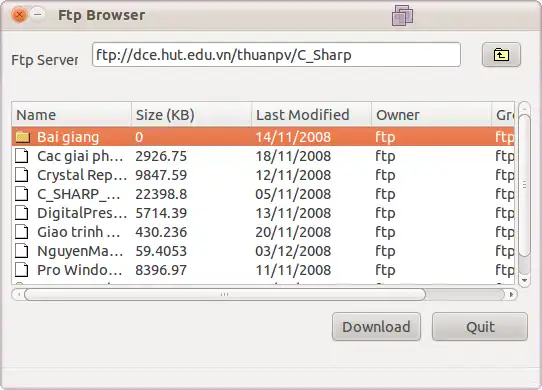Screen dimensions: 542x390
Task: Click the date 11/11/2008
Action: point(293,270)
